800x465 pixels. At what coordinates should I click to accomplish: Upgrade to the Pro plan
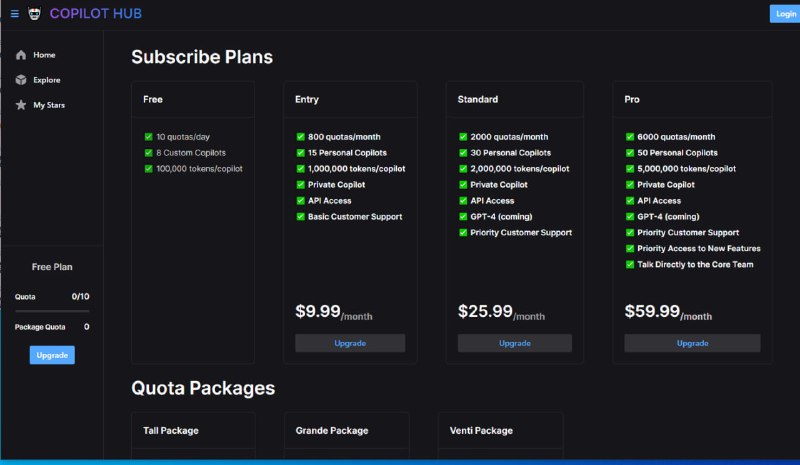click(692, 343)
